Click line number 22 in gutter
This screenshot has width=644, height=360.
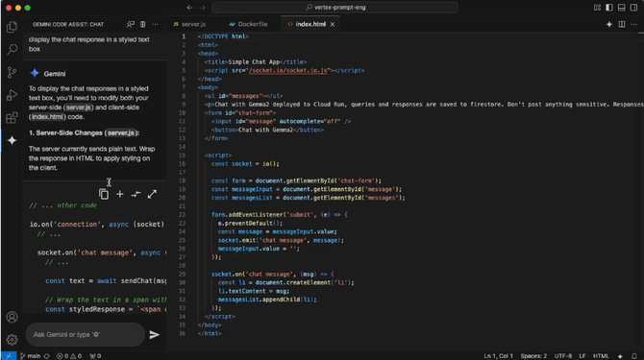(182, 215)
